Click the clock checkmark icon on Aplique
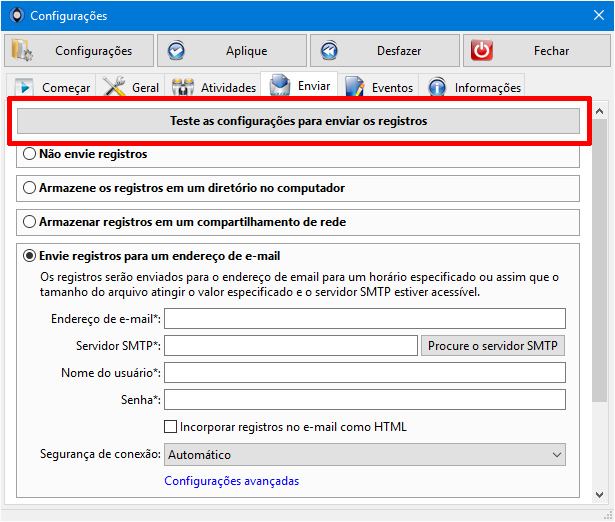Screen dimensions: 615x522 click(176, 50)
